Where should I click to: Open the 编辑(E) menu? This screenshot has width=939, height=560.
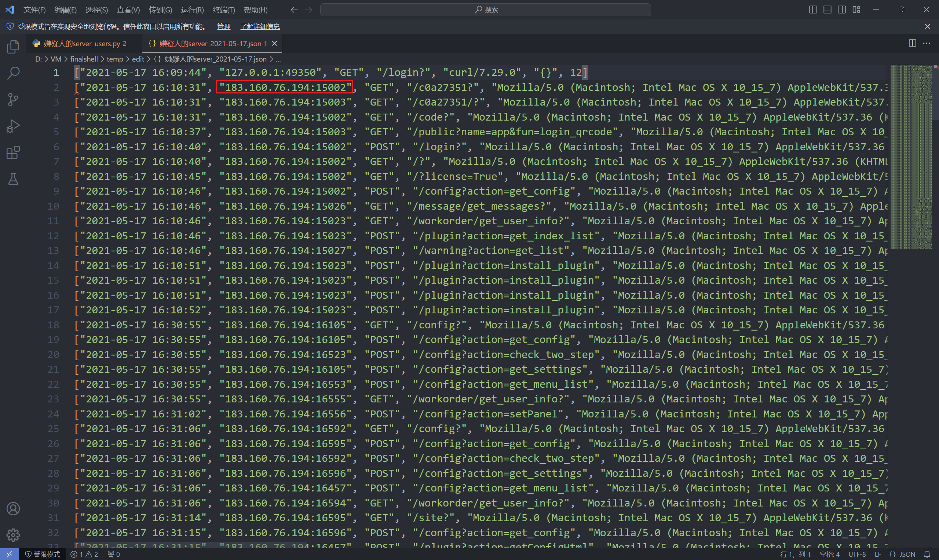[65, 10]
